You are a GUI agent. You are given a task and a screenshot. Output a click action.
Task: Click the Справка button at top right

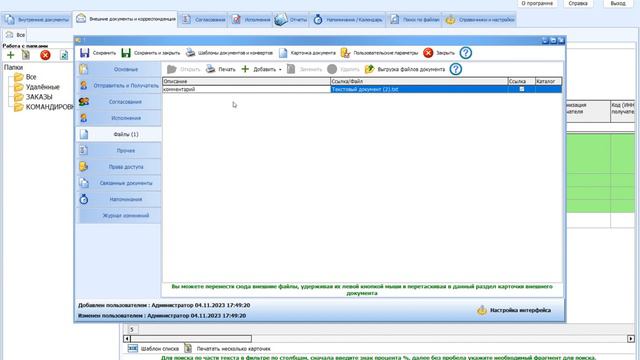point(578,3)
